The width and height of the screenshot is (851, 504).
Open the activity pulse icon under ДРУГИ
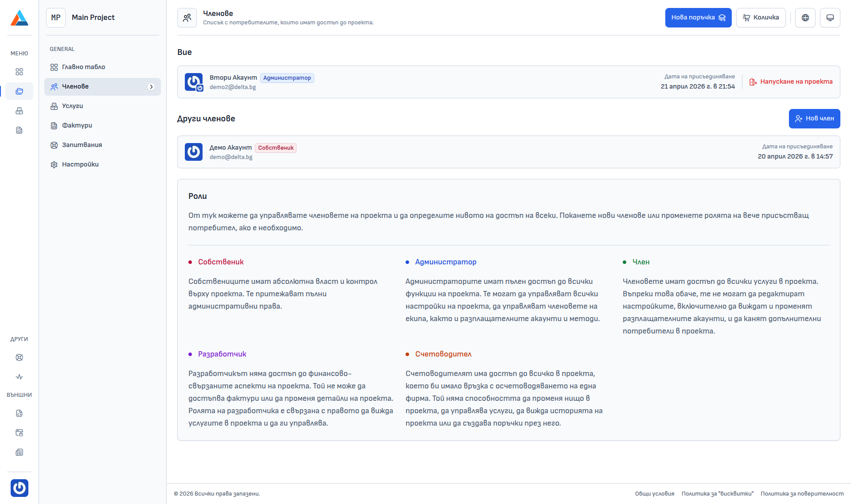point(19,377)
